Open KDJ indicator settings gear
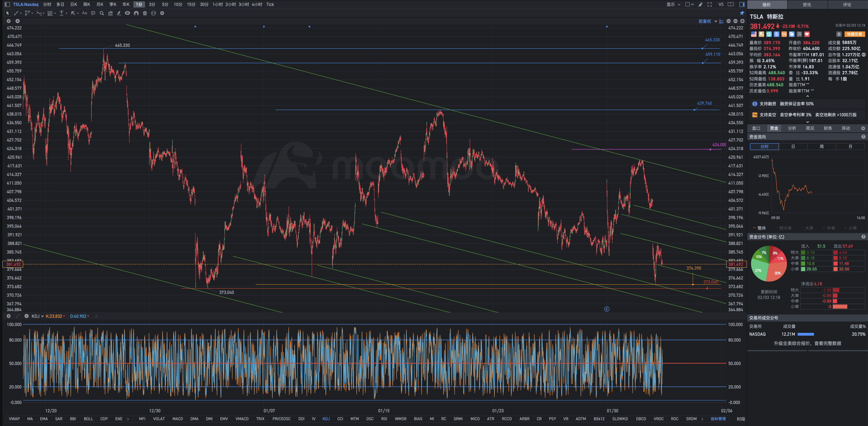The image size is (868, 426). [x=9, y=316]
